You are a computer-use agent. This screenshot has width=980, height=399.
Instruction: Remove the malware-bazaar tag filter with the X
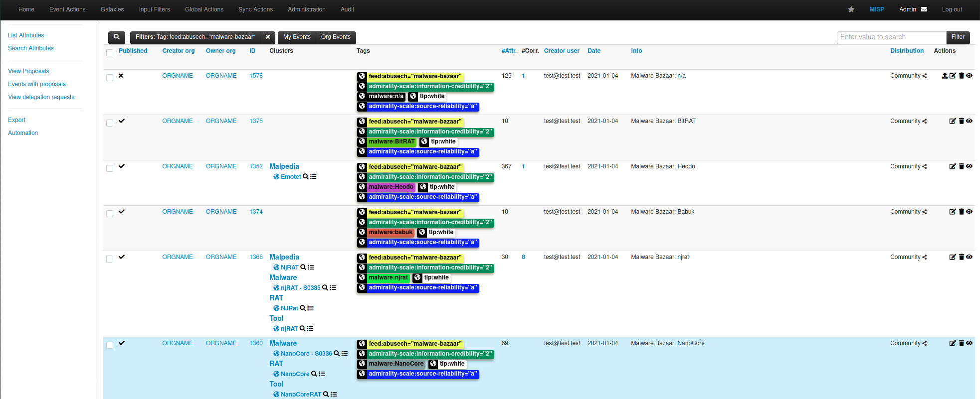tap(268, 37)
